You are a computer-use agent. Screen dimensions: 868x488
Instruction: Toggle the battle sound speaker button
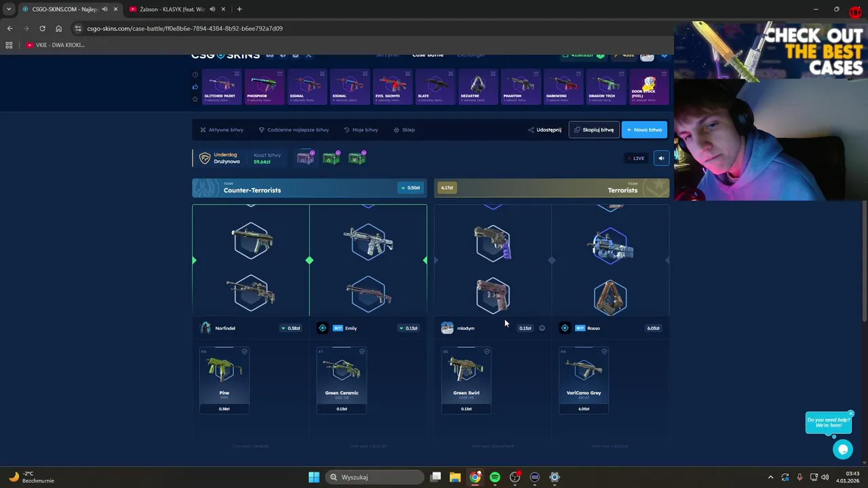pyautogui.click(x=661, y=158)
